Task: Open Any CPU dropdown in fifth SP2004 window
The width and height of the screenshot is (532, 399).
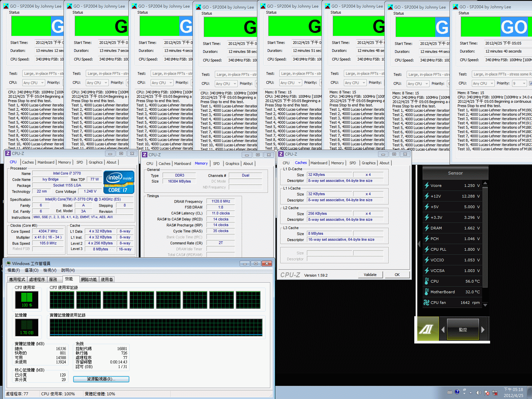Action: [291, 83]
